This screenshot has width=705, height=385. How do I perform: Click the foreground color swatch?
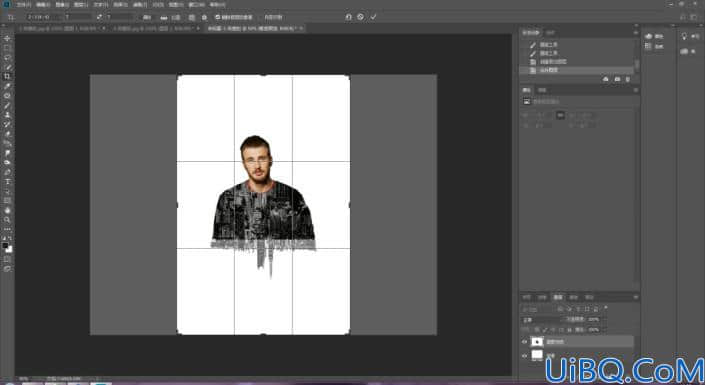point(5,246)
